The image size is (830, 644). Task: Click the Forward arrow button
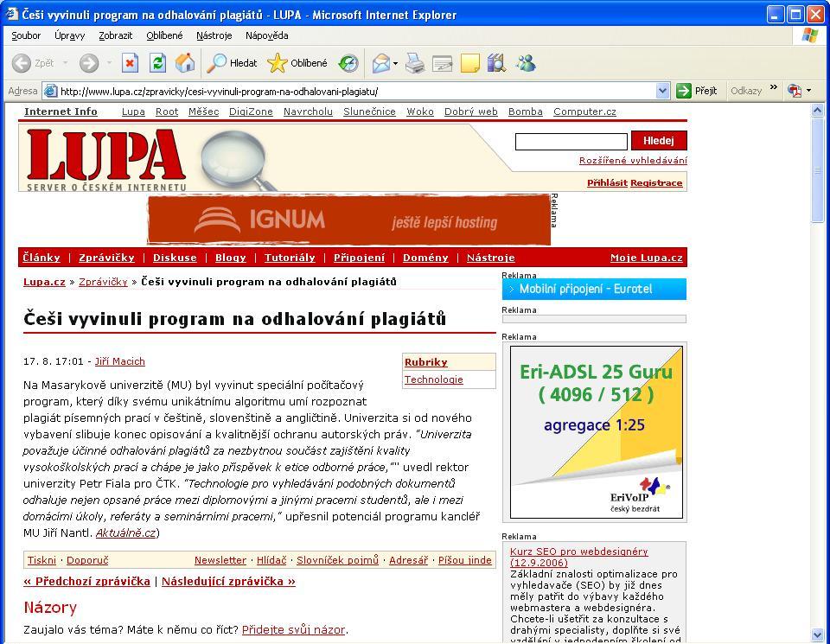click(89, 63)
